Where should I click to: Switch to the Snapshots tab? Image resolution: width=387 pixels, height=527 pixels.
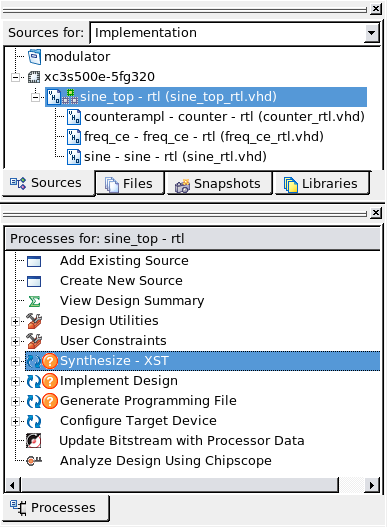(219, 184)
